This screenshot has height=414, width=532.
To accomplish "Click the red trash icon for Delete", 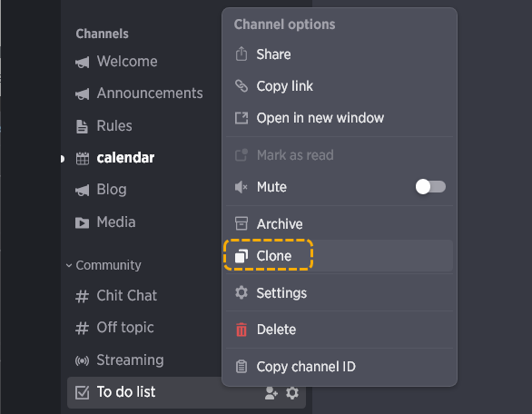I will click(x=241, y=330).
